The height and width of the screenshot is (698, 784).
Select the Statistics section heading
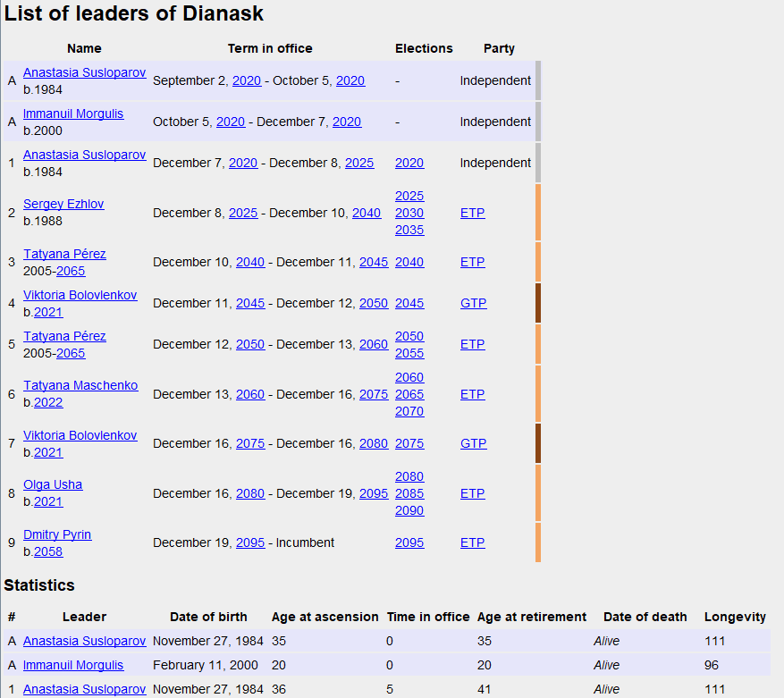39,585
